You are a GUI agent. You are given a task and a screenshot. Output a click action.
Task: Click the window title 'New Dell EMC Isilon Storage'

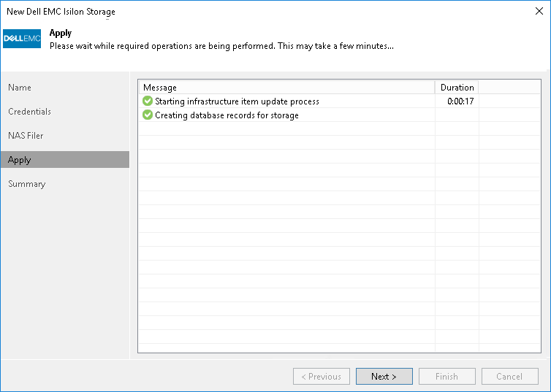(61, 12)
